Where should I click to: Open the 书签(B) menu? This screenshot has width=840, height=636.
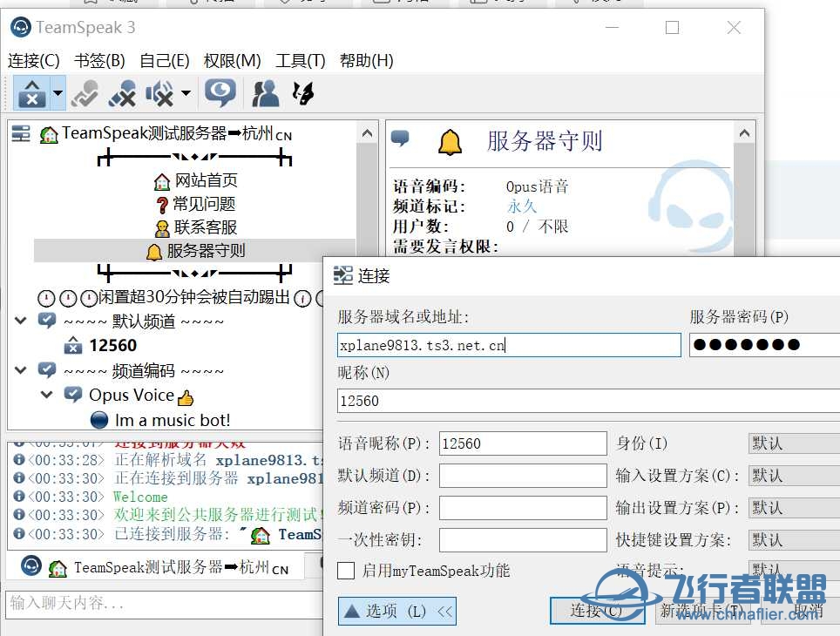(98, 60)
